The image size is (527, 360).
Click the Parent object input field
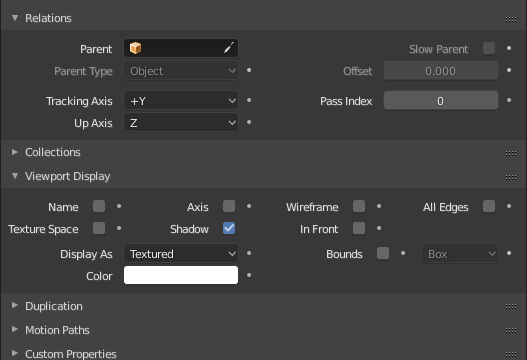click(181, 48)
